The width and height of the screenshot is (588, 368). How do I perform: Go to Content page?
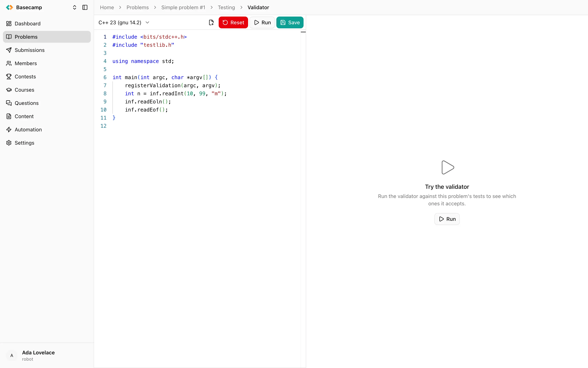click(47, 116)
